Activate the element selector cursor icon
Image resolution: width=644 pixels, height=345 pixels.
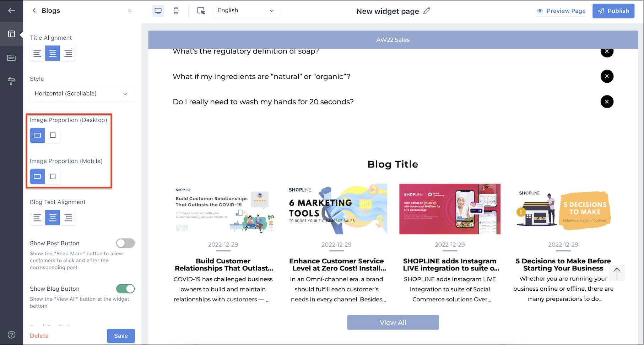click(x=201, y=11)
